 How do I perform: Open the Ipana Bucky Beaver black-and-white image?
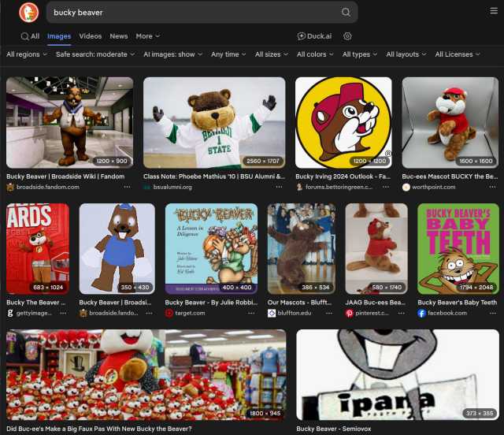(x=398, y=374)
